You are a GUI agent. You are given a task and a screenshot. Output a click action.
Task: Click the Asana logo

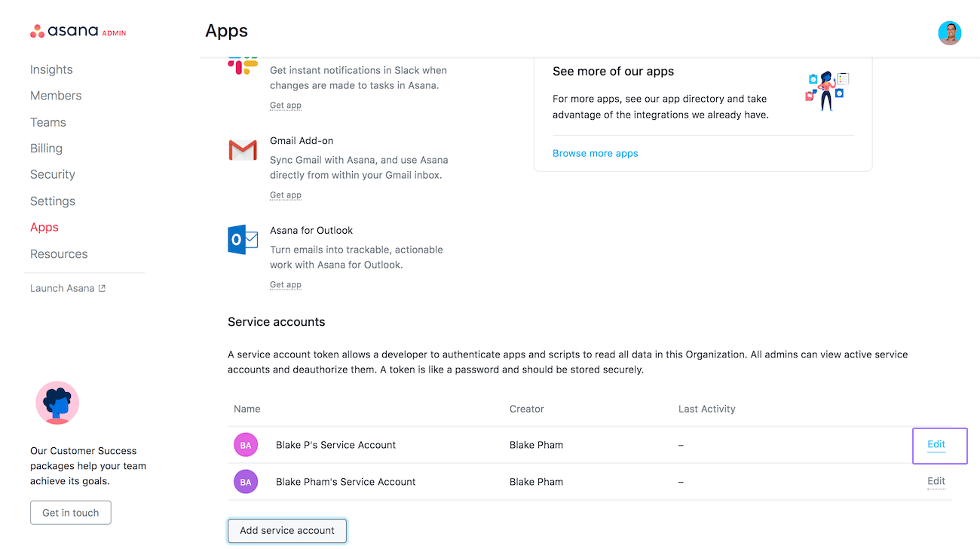click(64, 31)
